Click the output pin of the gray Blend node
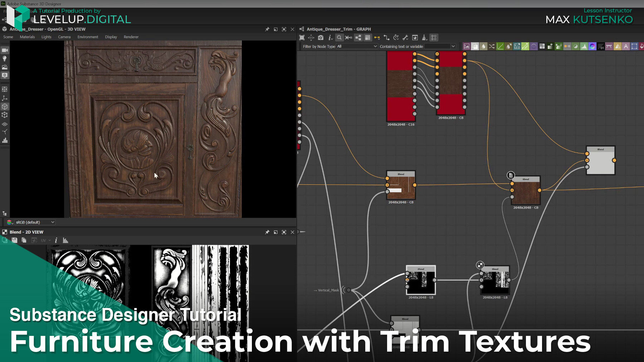This screenshot has width=644, height=362. point(614,160)
